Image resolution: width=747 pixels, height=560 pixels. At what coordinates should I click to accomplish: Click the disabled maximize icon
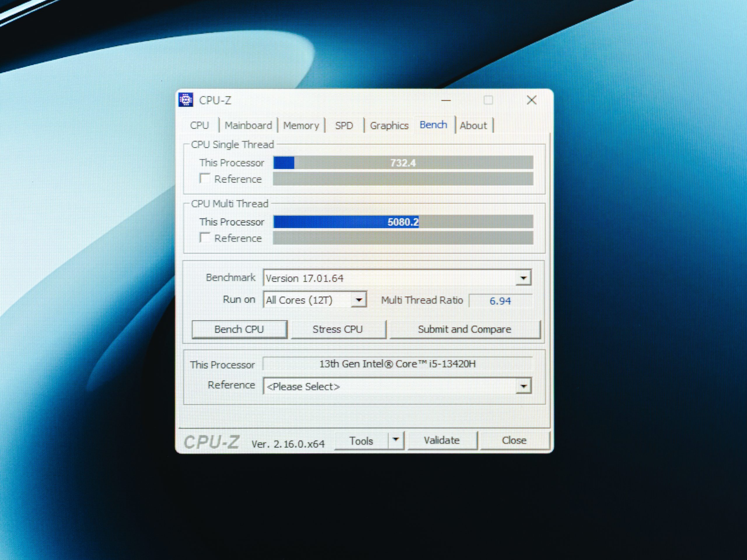coord(488,100)
